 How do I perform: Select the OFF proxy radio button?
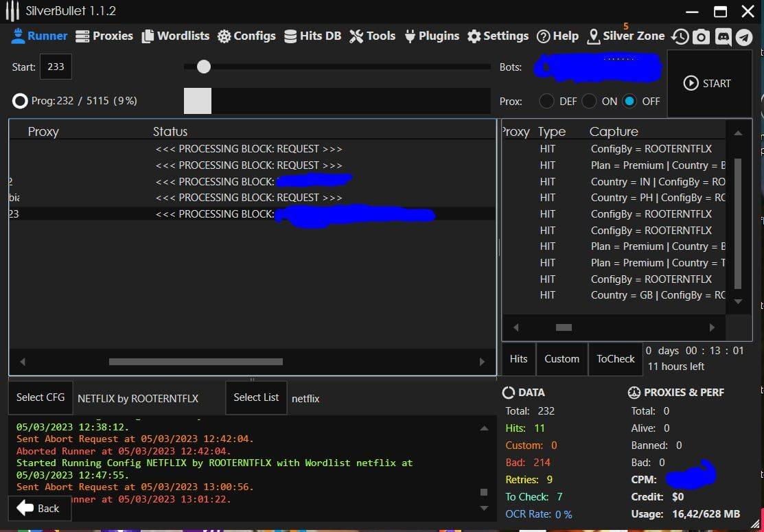coord(629,101)
